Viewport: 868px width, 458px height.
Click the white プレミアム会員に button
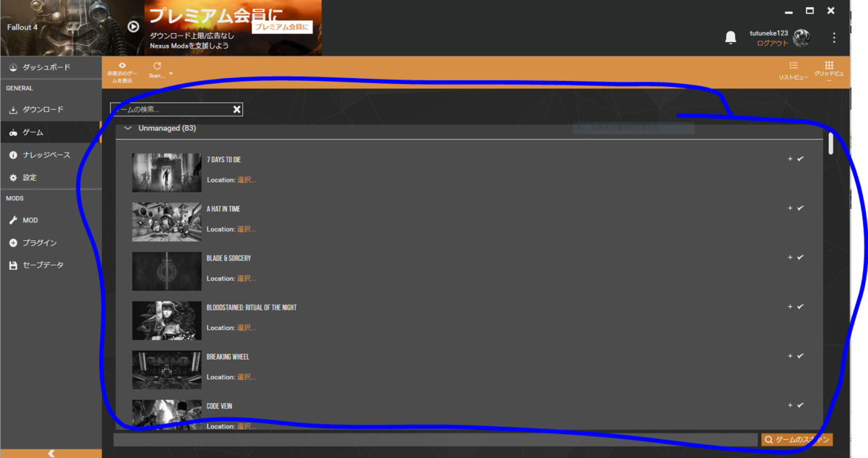pos(282,27)
